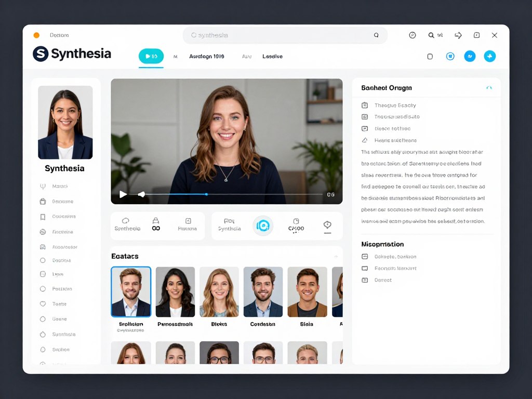Open the Avatagn 1016 tab
The height and width of the screenshot is (399, 532).
pyautogui.click(x=206, y=56)
